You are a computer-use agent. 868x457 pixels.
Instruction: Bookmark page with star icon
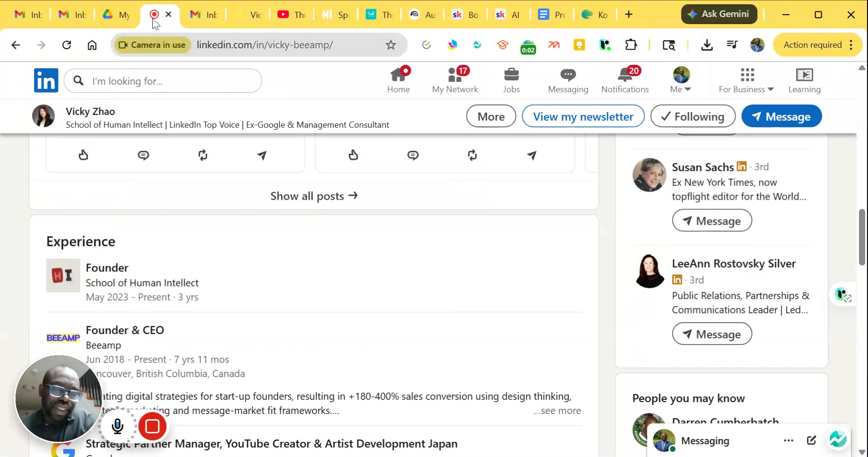391,45
